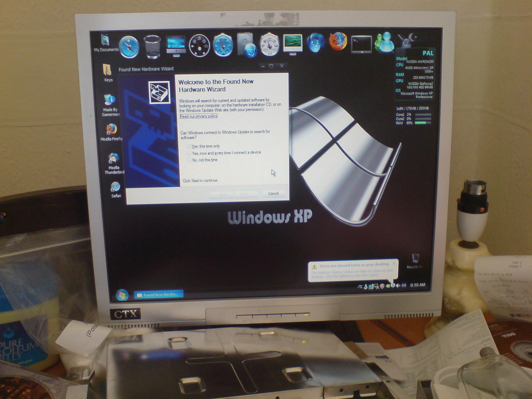Image resolution: width=532 pixels, height=399 pixels.
Task: Click the wireless network tray icon
Action: coord(404,286)
